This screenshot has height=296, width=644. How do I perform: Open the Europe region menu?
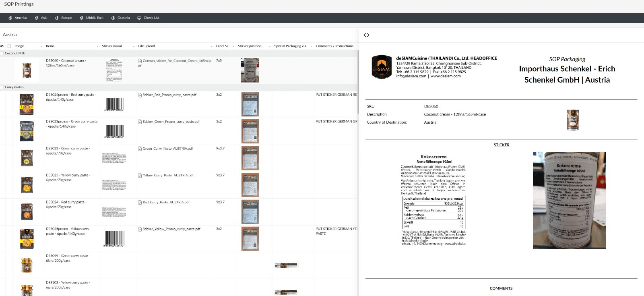[64, 18]
